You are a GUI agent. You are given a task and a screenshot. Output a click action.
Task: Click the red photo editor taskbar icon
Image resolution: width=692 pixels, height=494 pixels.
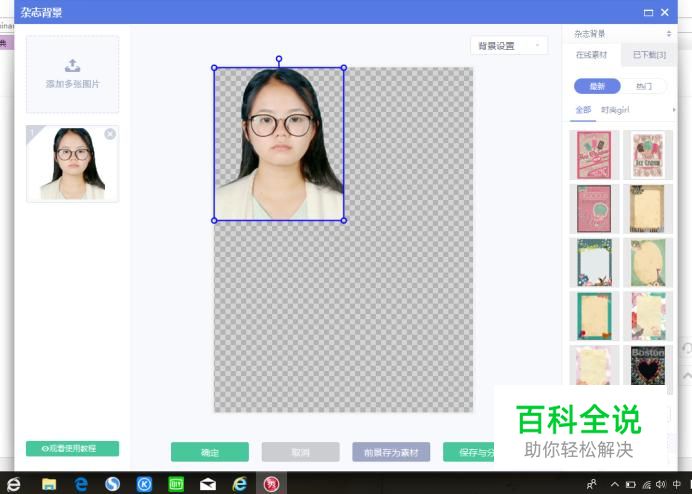[x=271, y=484]
